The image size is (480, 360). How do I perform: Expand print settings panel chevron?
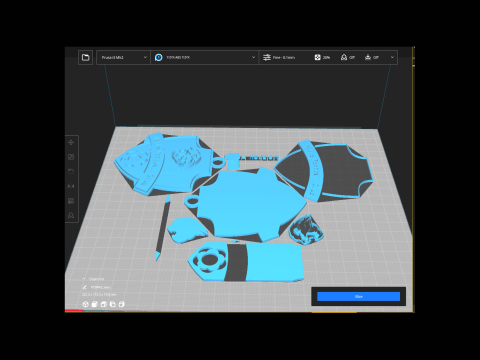click(x=392, y=57)
